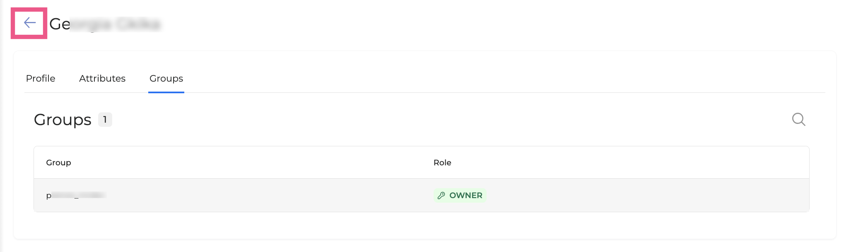868x252 pixels.
Task: Click the divider line beneath the tabs
Action: pyautogui.click(x=497, y=92)
